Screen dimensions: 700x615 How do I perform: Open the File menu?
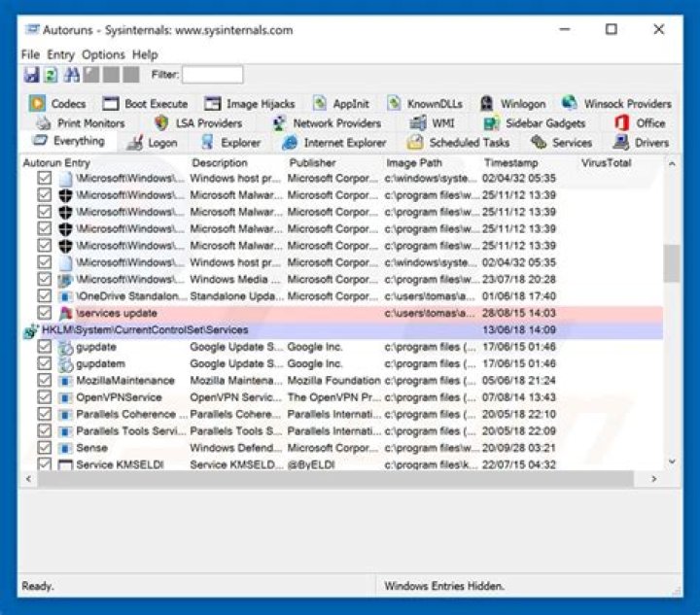30,54
